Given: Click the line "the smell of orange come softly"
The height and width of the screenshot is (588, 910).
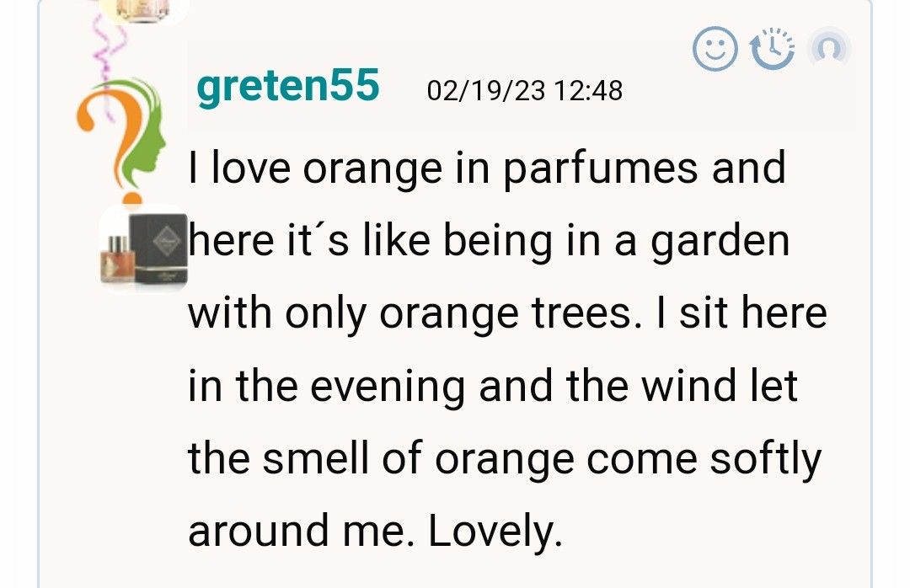Looking at the screenshot, I should (x=504, y=459).
